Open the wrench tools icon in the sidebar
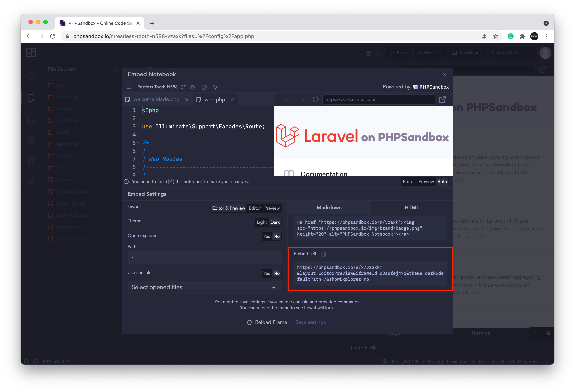The height and width of the screenshot is (392, 575). pos(31,183)
